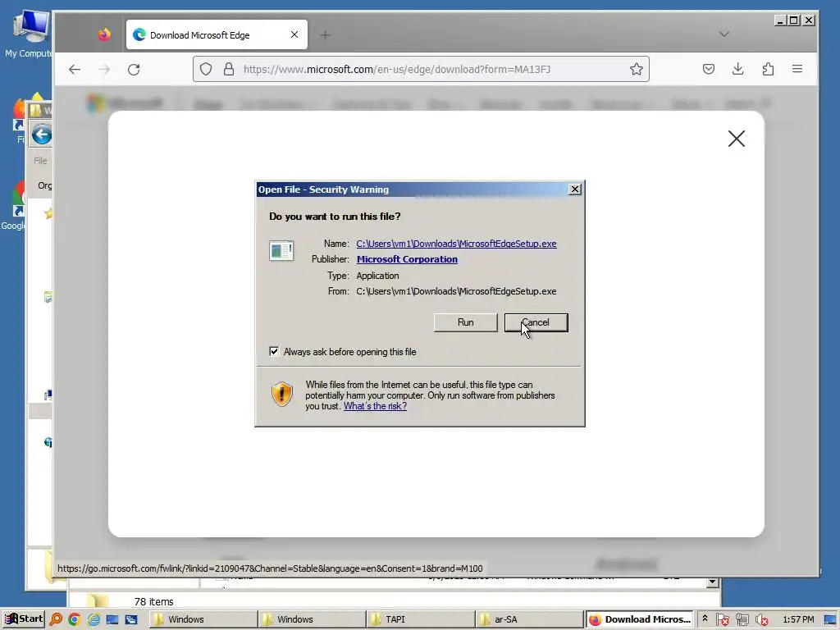Click the MicrosoftEdgeSetup.exe name link
Screen dimensions: 840x630
point(456,244)
